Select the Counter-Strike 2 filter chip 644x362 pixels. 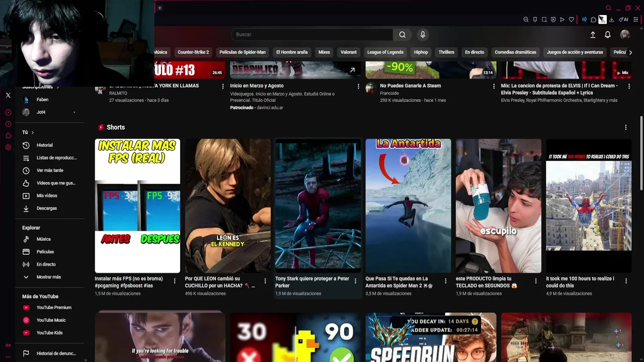[x=193, y=52]
